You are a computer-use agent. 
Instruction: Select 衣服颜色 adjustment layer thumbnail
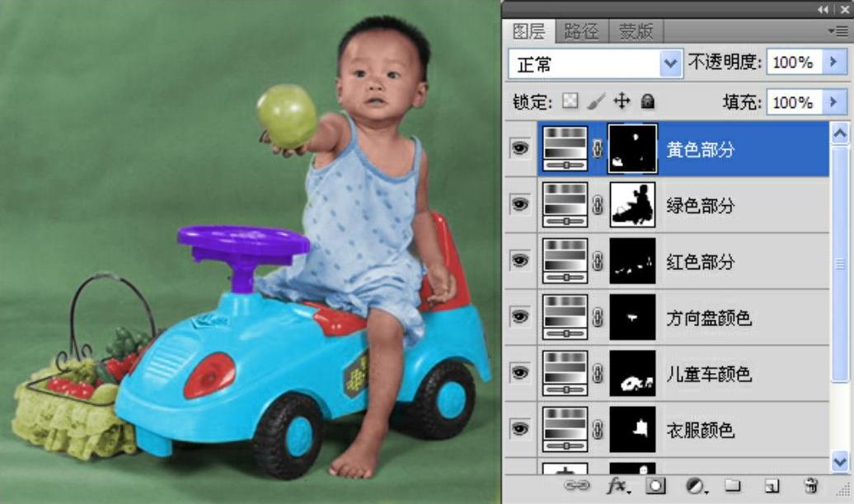[565, 429]
